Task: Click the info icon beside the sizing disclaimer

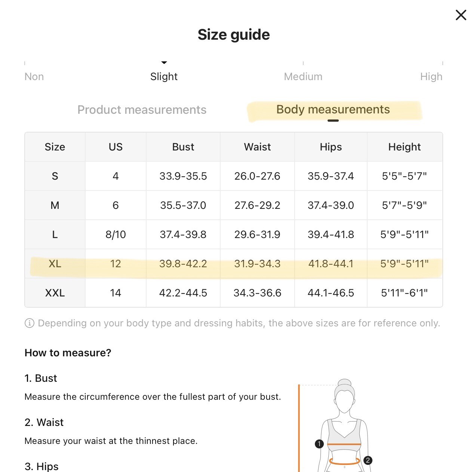Action: click(x=29, y=323)
